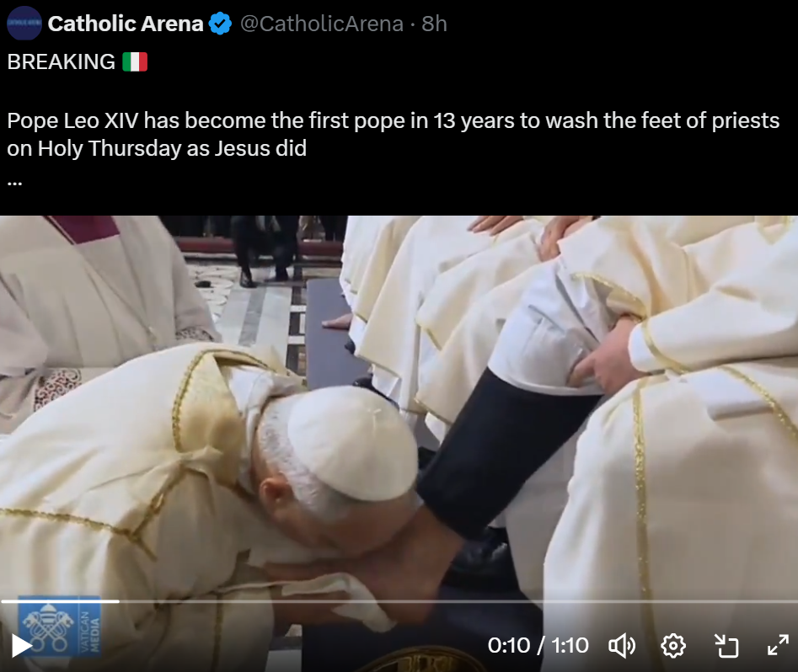The image size is (798, 672).
Task: Click the Vatican Media watermark logo
Action: click(x=60, y=627)
